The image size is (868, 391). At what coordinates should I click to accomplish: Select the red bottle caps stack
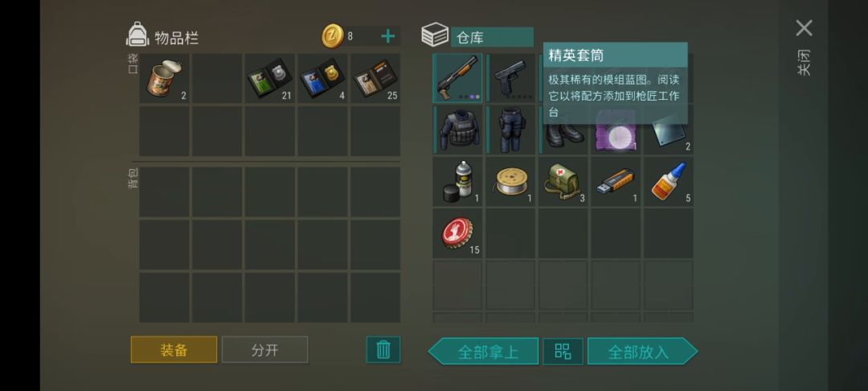coord(458,233)
